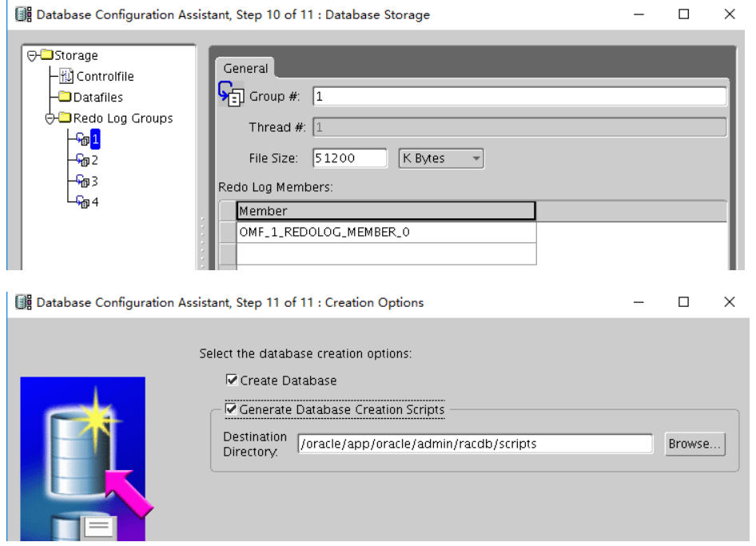
Task: Click the Destination Directory path field
Action: 475,444
